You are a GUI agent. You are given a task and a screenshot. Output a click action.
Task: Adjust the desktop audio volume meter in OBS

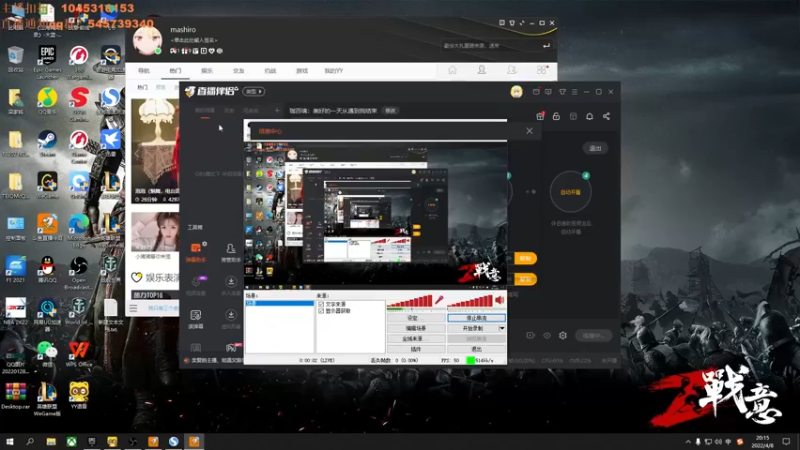(470, 302)
